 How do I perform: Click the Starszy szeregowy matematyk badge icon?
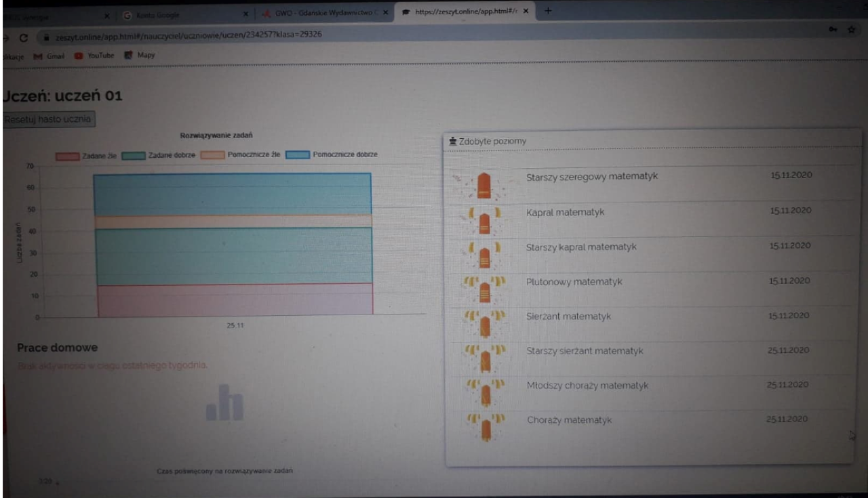tap(483, 184)
